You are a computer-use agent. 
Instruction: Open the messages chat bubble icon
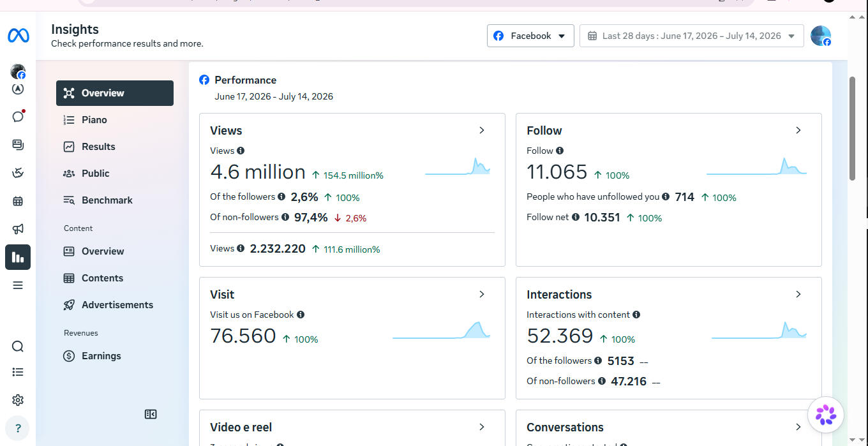click(18, 116)
